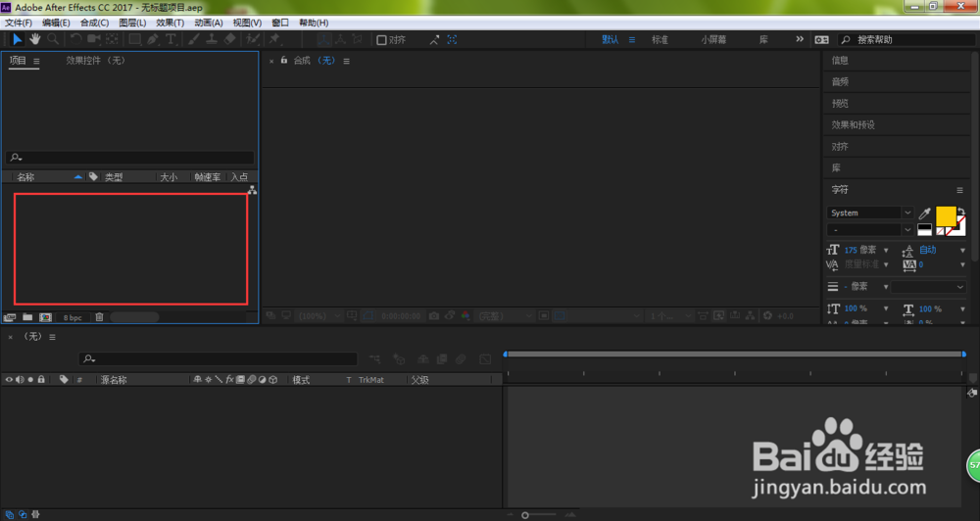This screenshot has width=980, height=521.
Task: Open the 175 像素 font size dropdown arrow
Action: click(x=886, y=250)
